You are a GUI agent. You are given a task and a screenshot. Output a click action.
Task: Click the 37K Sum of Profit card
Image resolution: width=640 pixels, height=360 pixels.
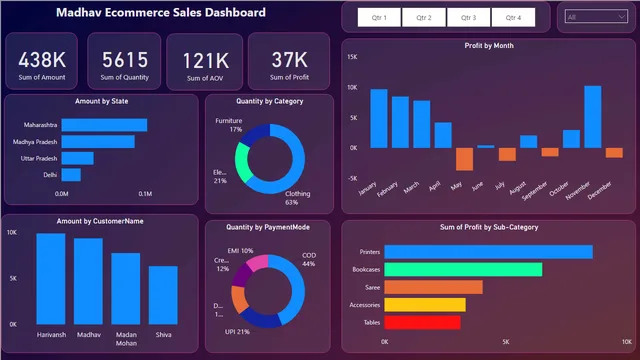(x=289, y=61)
